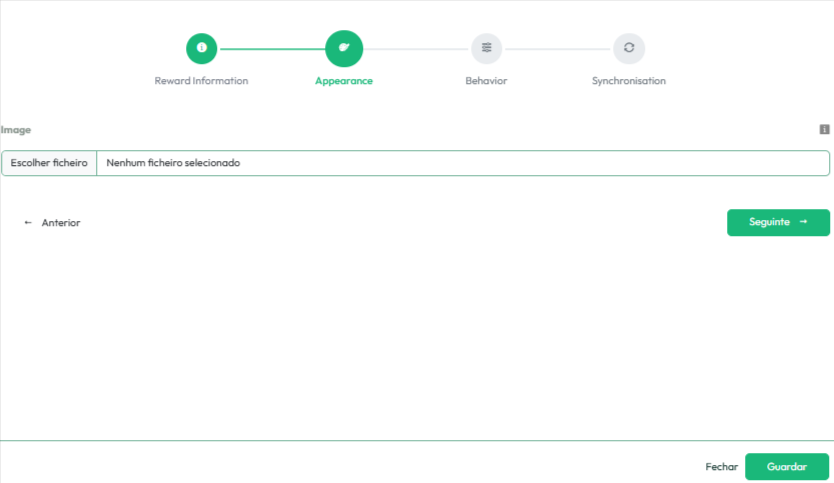Go to the Behavior step label

coord(486,81)
